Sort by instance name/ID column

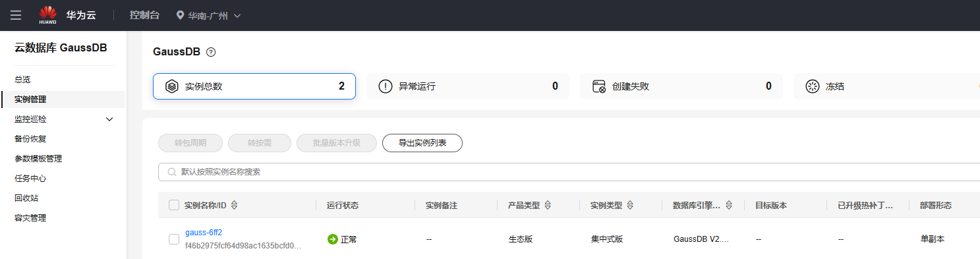tap(234, 205)
